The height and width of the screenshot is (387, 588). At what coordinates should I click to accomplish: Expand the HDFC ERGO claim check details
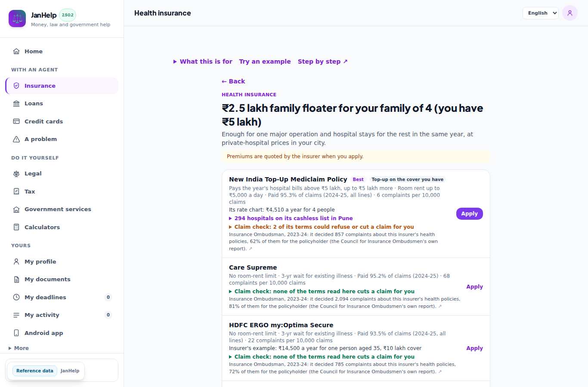pyautogui.click(x=322, y=356)
